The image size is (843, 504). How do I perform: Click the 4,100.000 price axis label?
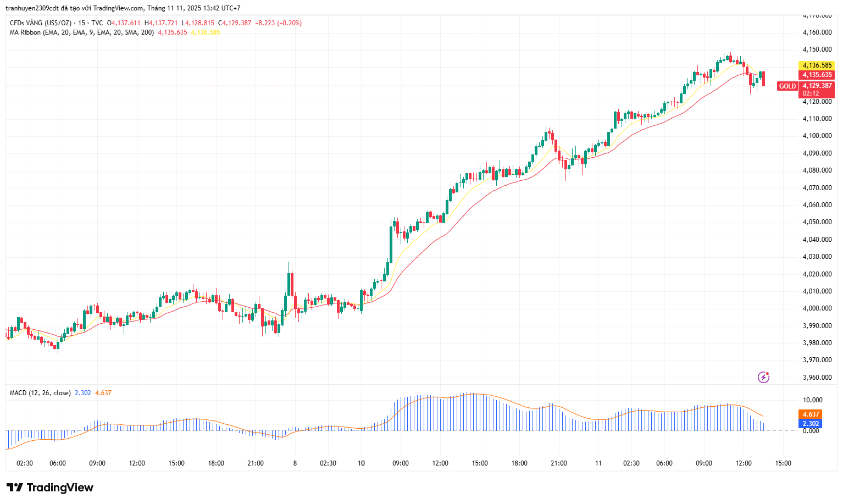(x=817, y=136)
